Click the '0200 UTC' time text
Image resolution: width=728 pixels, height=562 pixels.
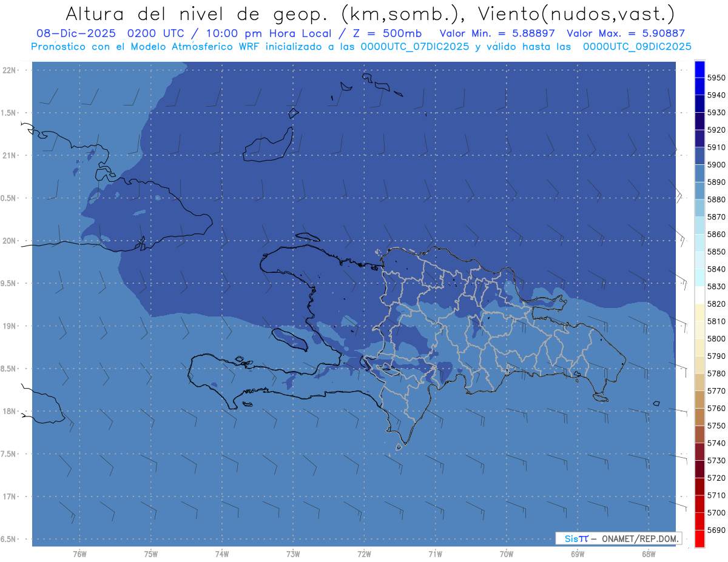click(x=159, y=33)
